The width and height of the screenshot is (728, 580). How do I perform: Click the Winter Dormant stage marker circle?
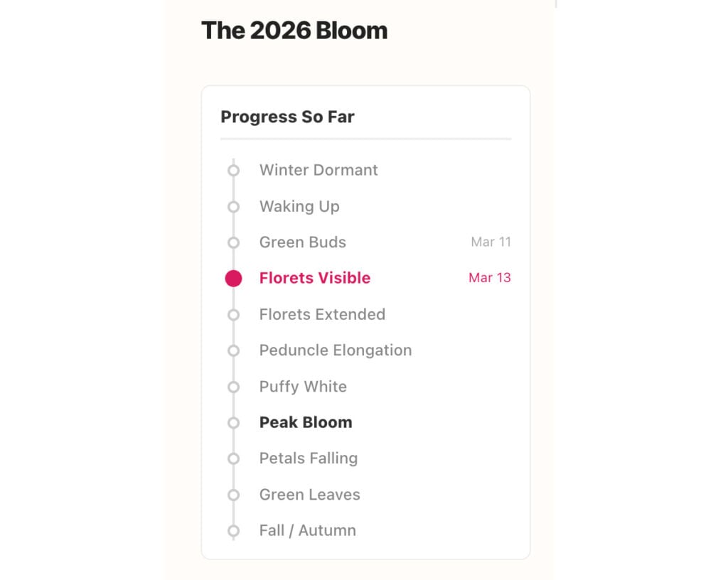(233, 170)
